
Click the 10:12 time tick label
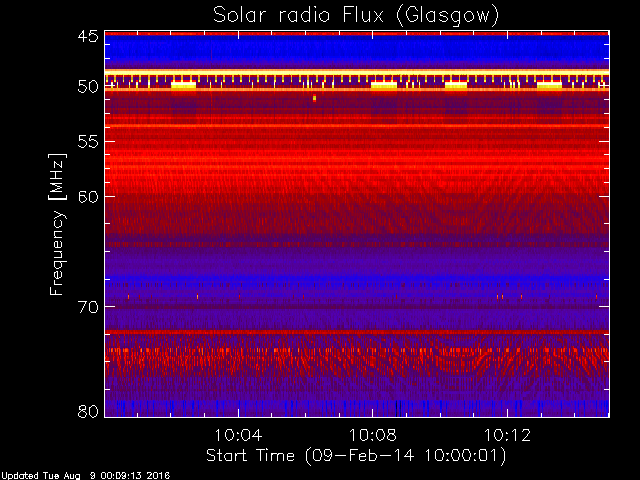coord(507,435)
